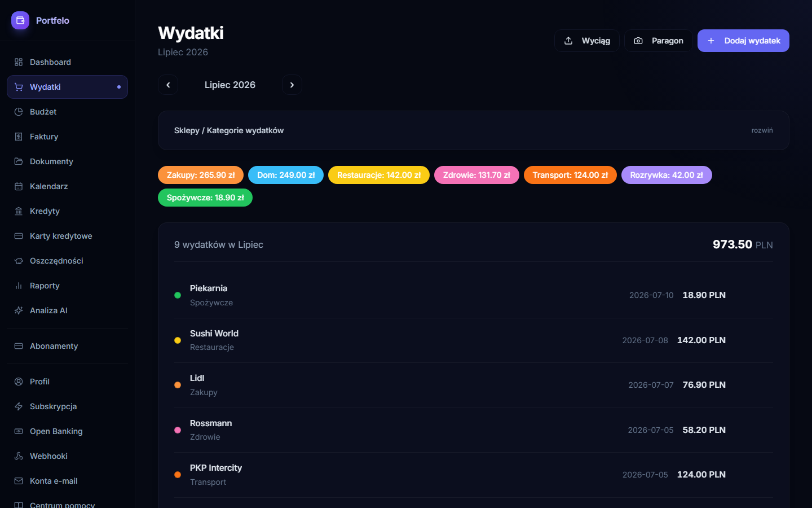The image size is (812, 508).
Task: Open the PKP Intercity expense row
Action: (x=474, y=475)
